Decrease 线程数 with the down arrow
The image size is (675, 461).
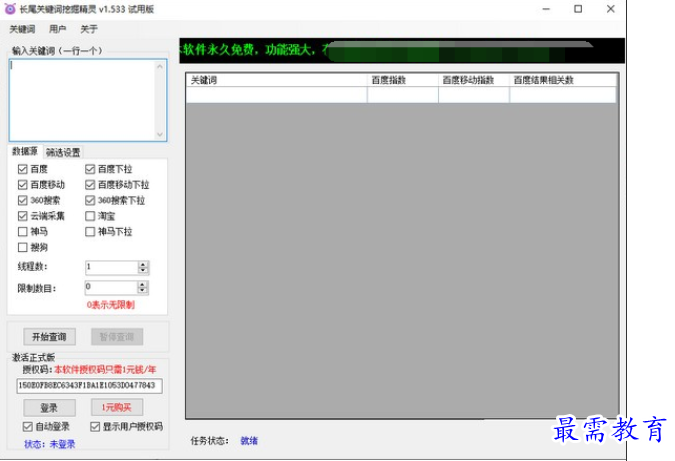(143, 271)
